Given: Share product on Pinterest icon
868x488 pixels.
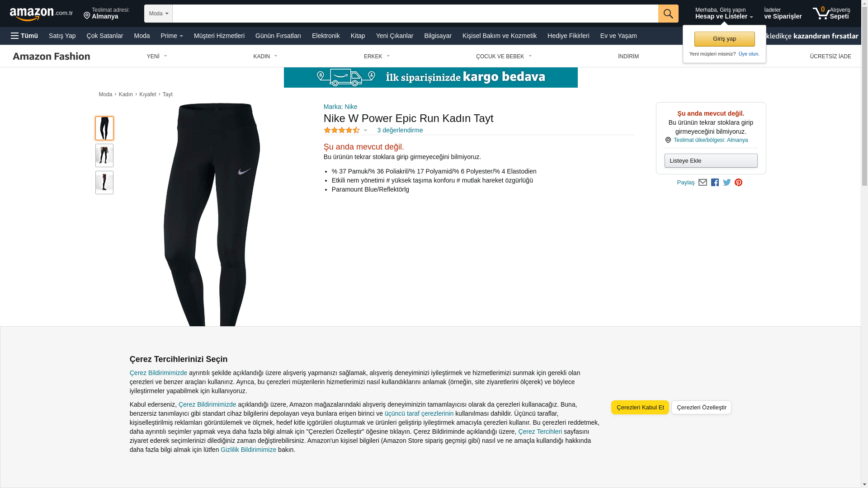Looking at the screenshot, I should (x=738, y=183).
